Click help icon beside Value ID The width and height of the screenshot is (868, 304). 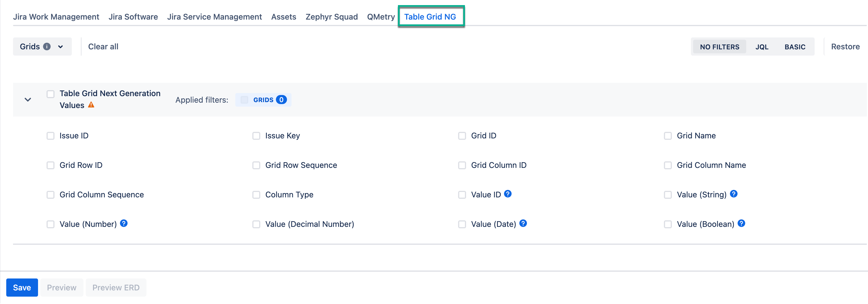[508, 194]
